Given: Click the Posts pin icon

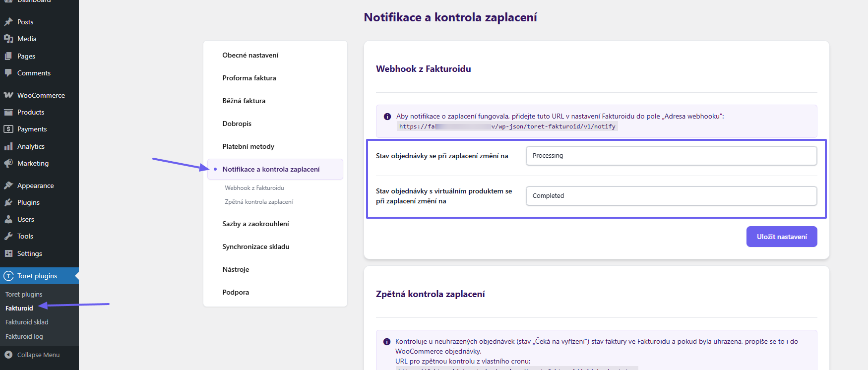Looking at the screenshot, I should pos(8,22).
